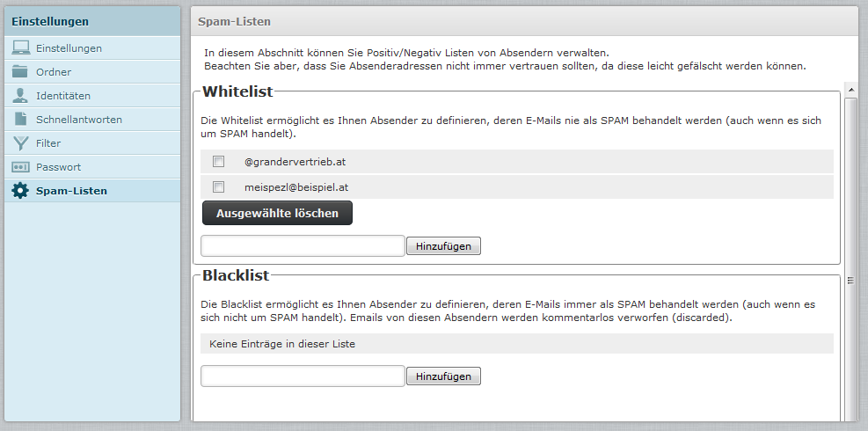
Task: Click the Filter funnel icon
Action: coord(20,143)
